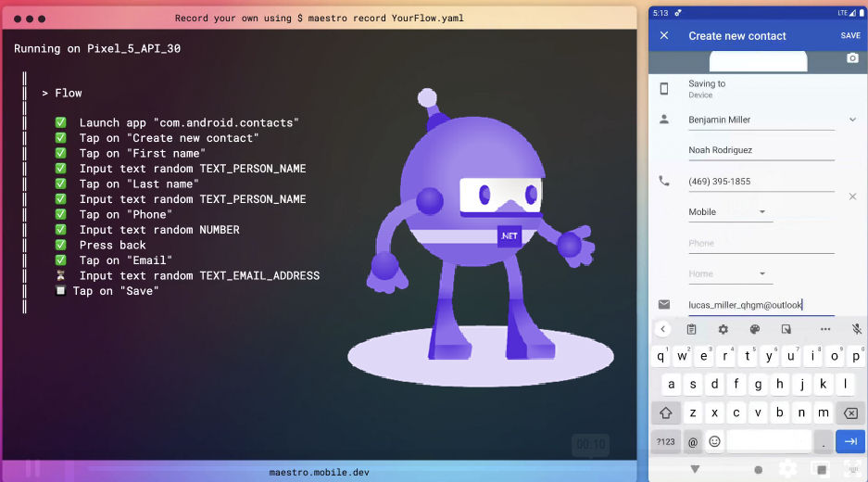Open the emoji picker key
Viewport: 868px width, 482px height.
tap(714, 442)
